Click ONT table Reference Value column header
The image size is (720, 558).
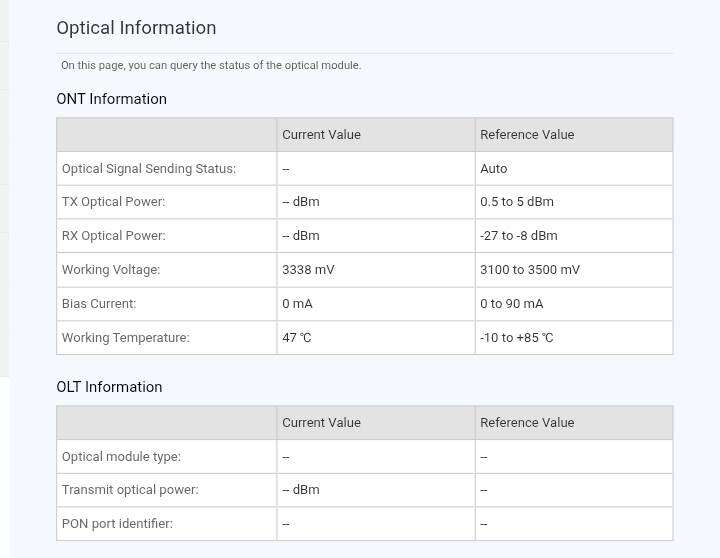(527, 135)
